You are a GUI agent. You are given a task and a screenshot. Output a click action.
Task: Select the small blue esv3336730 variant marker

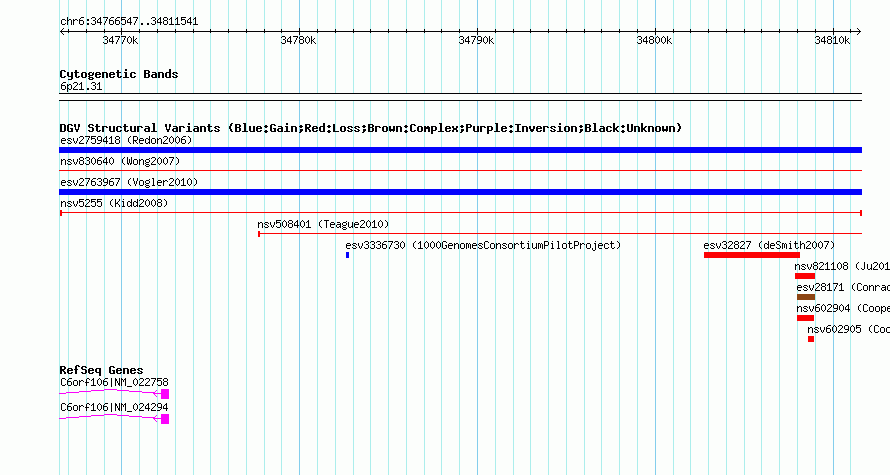point(347,255)
